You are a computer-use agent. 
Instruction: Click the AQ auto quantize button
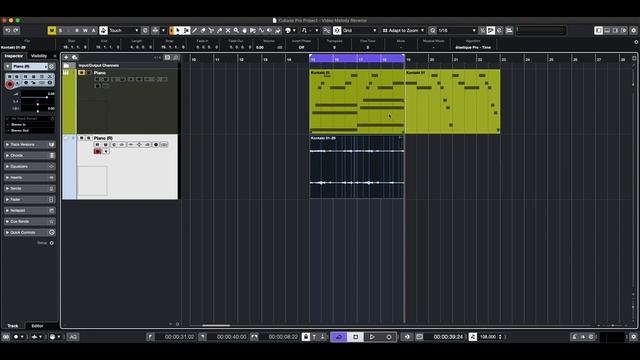(x=73, y=337)
